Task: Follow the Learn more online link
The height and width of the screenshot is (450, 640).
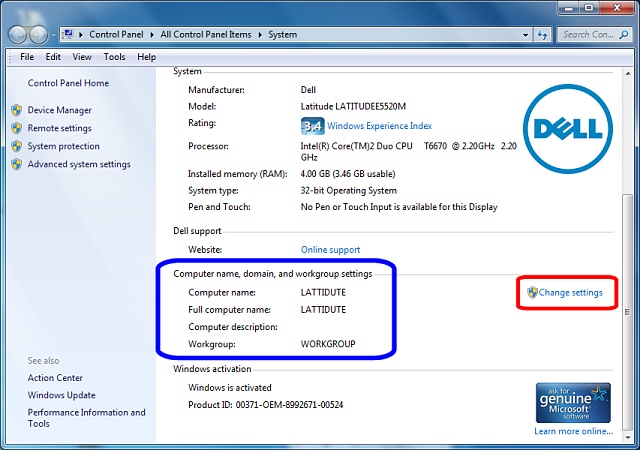Action: tap(573, 431)
